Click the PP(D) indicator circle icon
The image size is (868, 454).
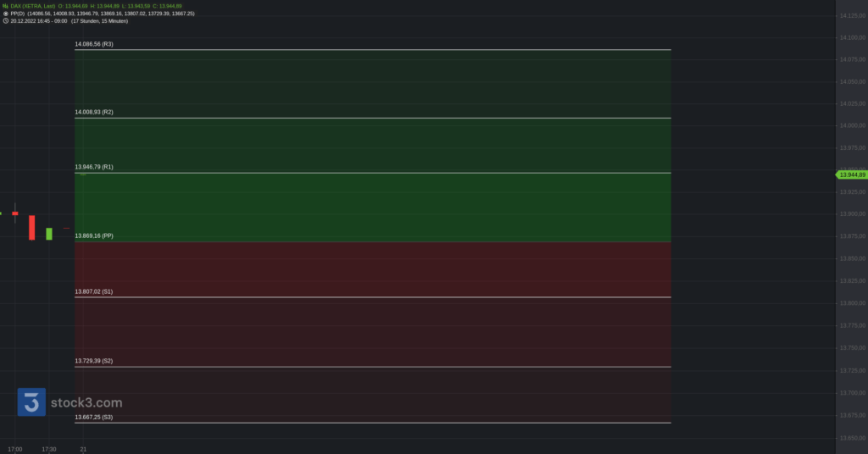(6, 14)
